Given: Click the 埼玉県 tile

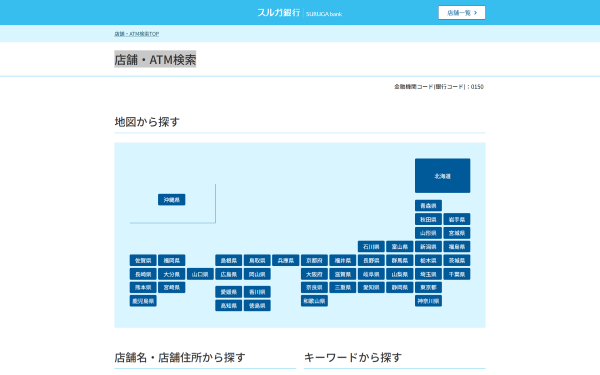Looking at the screenshot, I should point(428,274).
